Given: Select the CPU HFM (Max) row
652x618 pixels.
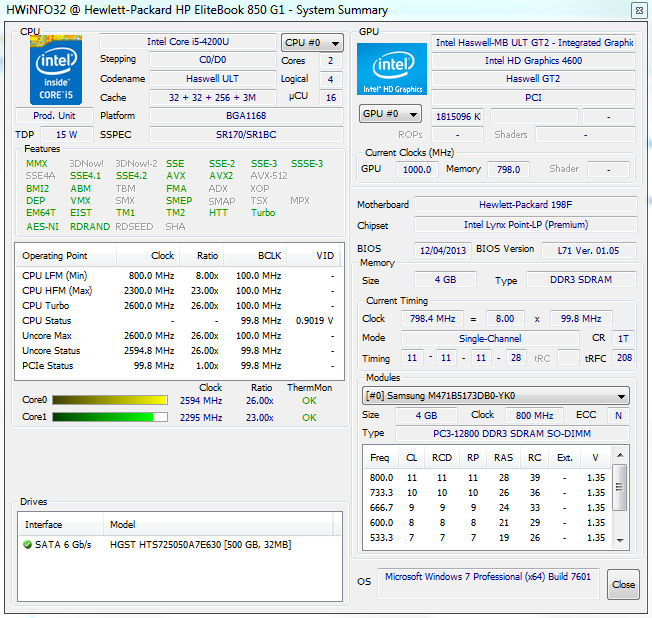Looking at the screenshot, I should point(179,291).
